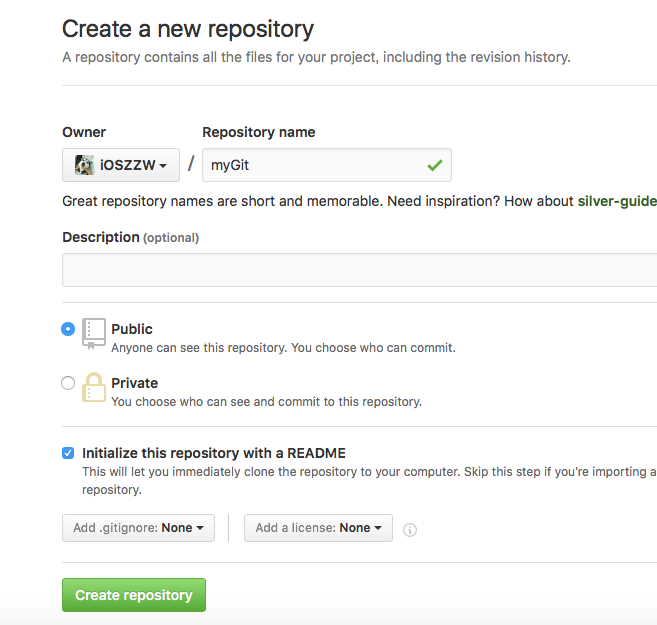Open the Owner iOSZZW dropdown
The width and height of the screenshot is (657, 625).
(x=121, y=165)
